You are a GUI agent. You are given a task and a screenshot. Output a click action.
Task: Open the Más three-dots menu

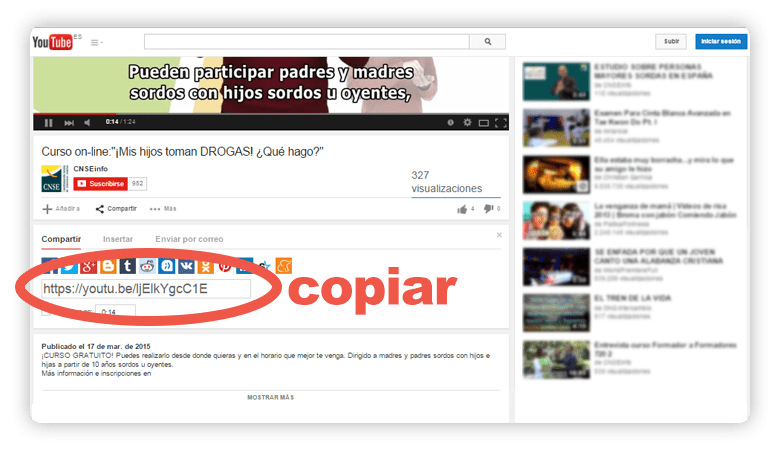point(163,209)
